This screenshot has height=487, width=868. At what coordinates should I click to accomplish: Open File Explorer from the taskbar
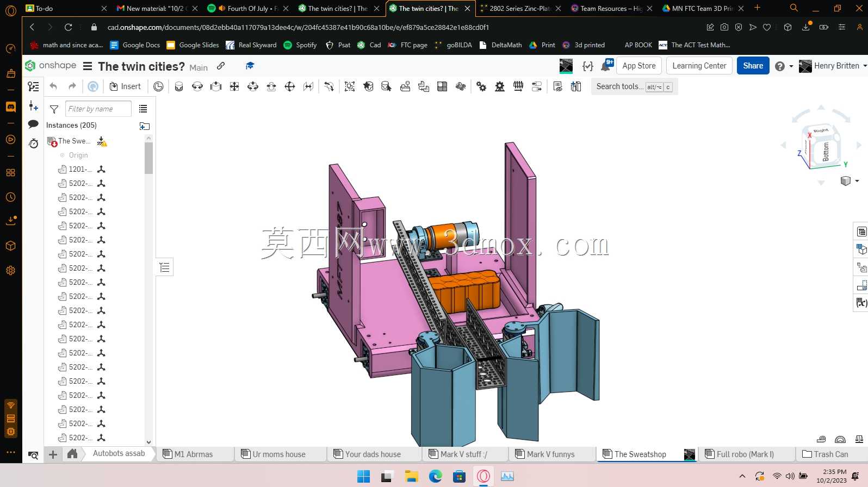(x=411, y=477)
